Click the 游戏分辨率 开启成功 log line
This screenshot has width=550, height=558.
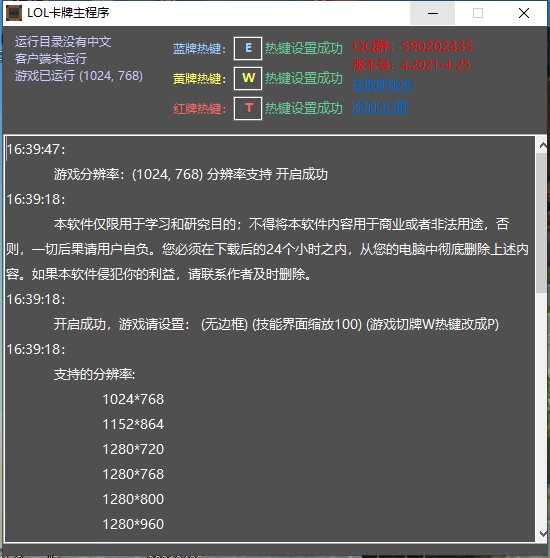click(191, 174)
